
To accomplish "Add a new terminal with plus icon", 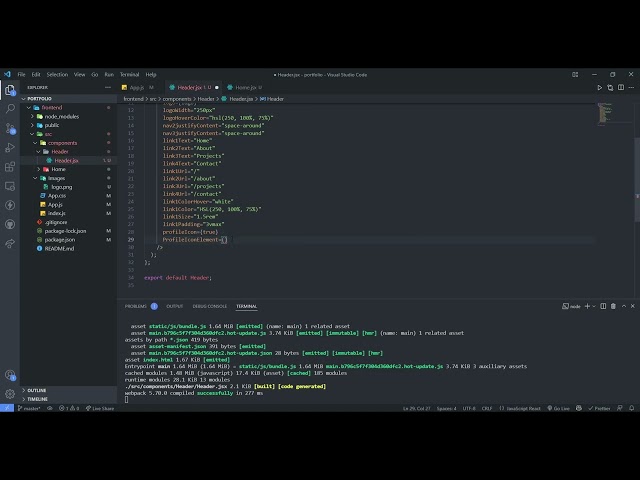I will pyautogui.click(x=587, y=306).
